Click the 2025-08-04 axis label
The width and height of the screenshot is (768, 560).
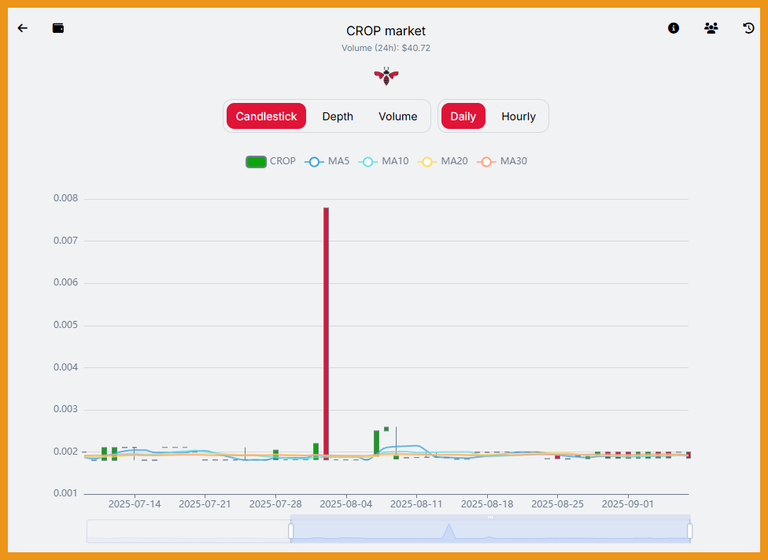point(346,504)
